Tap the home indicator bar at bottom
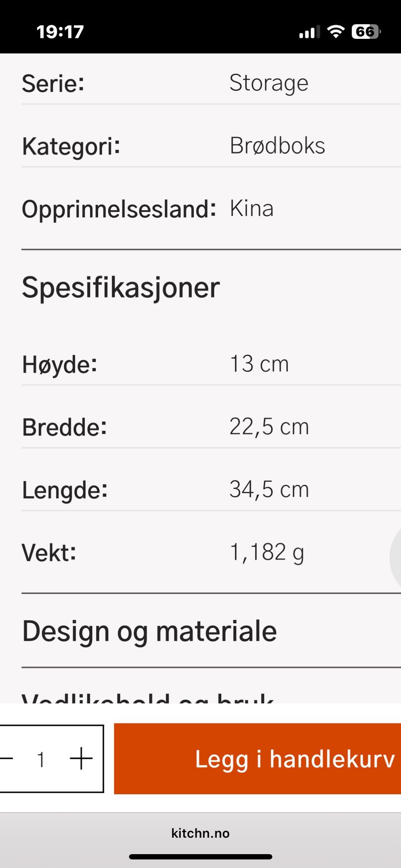The width and height of the screenshot is (401, 868). click(200, 857)
